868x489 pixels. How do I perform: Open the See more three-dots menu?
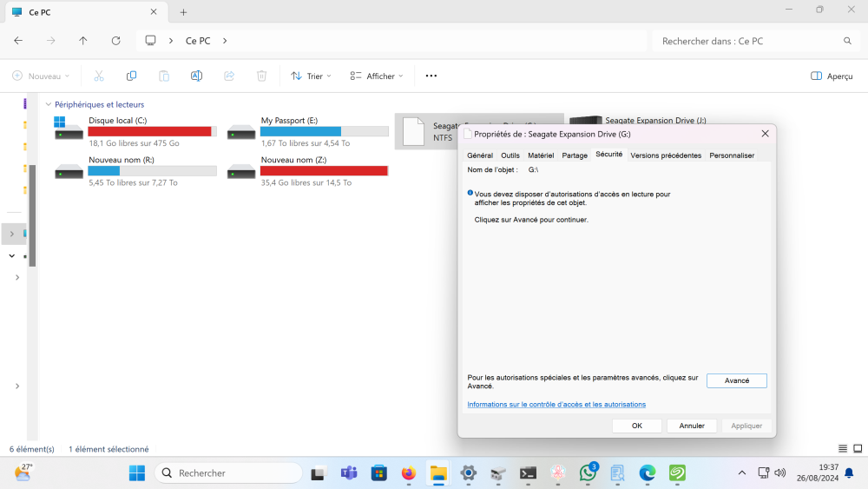431,76
